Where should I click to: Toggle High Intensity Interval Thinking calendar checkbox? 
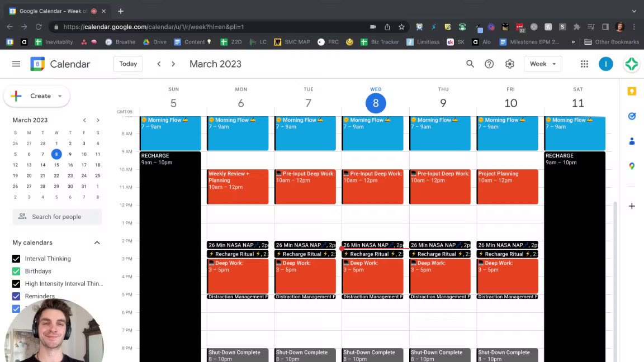pos(16,284)
